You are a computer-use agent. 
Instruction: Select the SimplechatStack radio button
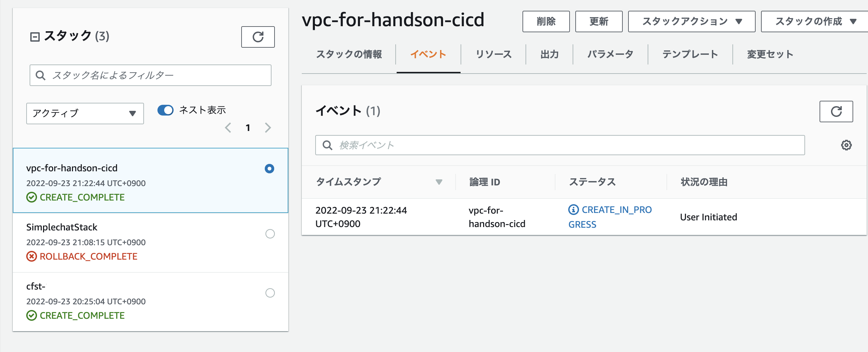tap(269, 234)
